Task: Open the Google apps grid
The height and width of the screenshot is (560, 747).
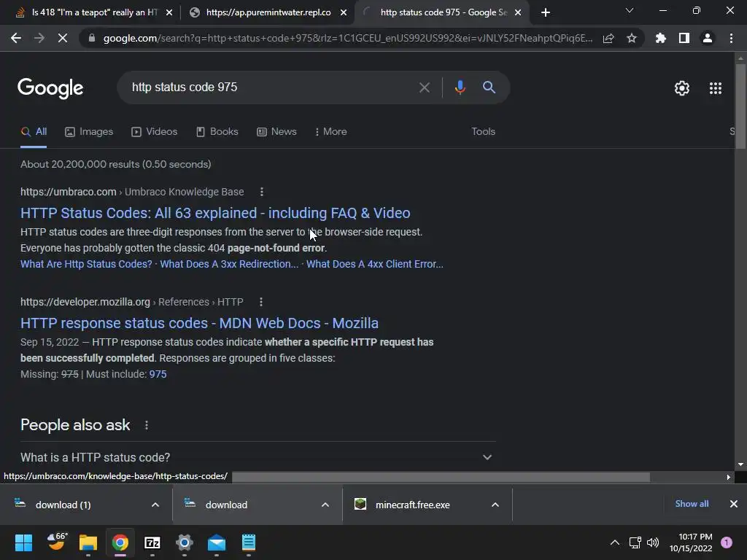Action: pyautogui.click(x=715, y=88)
